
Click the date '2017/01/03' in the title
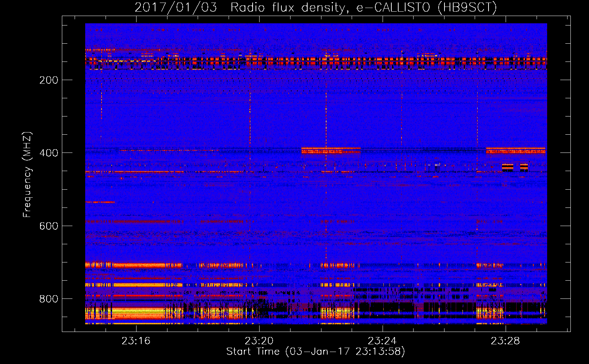176,7
